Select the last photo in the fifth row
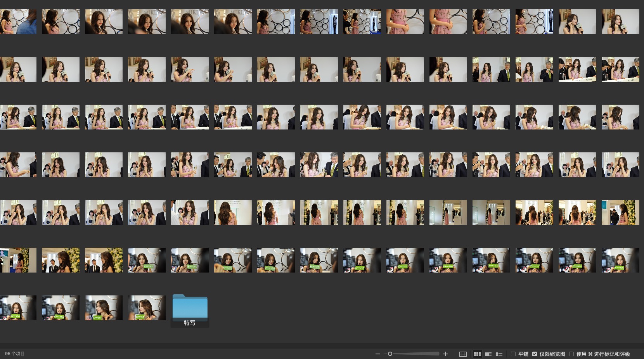Image resolution: width=644 pixels, height=359 pixels. pos(620,212)
